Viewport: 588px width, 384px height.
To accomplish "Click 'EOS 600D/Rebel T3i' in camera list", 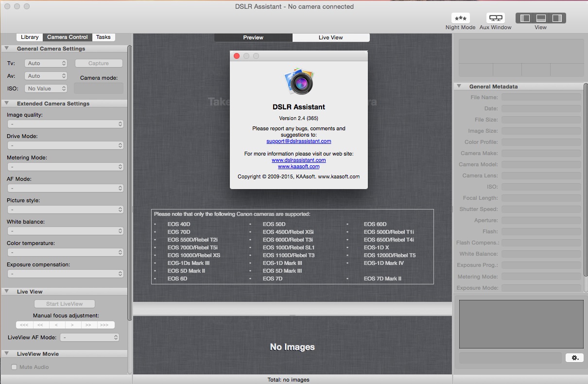I will click(288, 240).
